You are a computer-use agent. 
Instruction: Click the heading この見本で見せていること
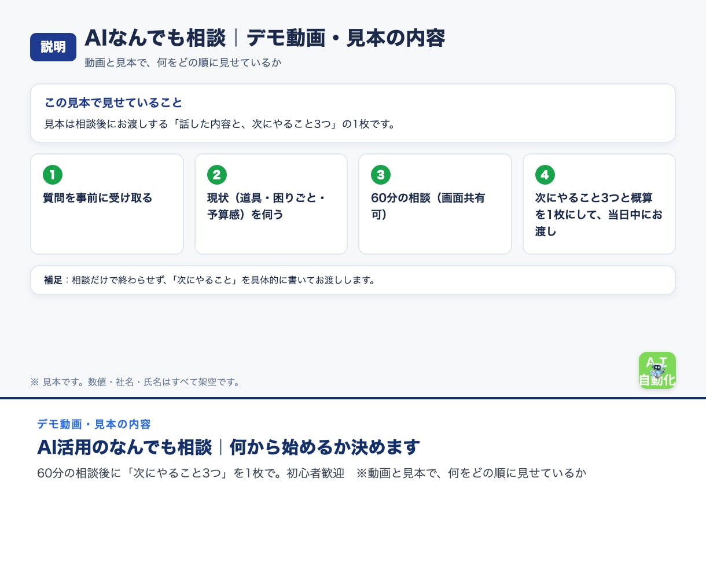coord(113,103)
